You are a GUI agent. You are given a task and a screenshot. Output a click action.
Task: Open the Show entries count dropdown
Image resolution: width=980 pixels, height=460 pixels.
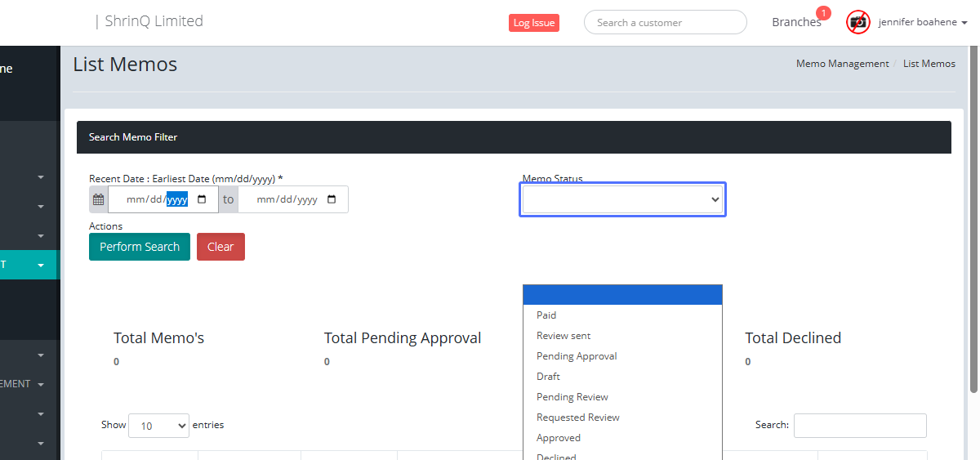point(158,426)
